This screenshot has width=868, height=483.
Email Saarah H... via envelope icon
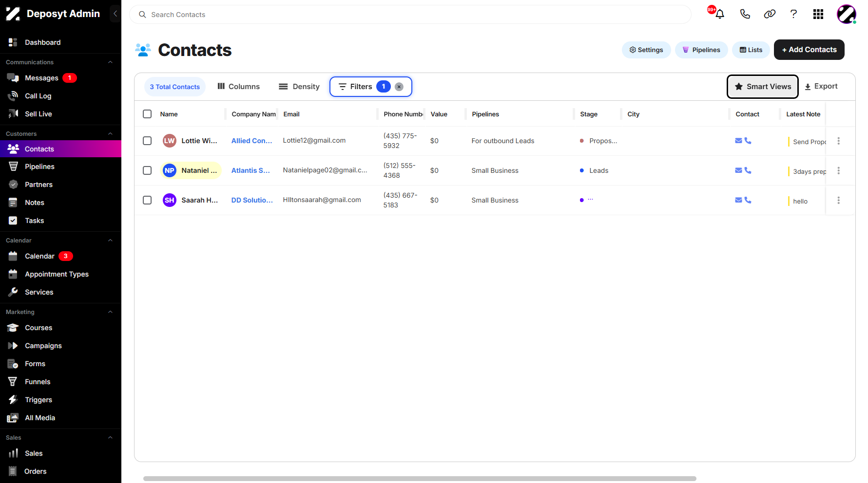click(x=738, y=200)
